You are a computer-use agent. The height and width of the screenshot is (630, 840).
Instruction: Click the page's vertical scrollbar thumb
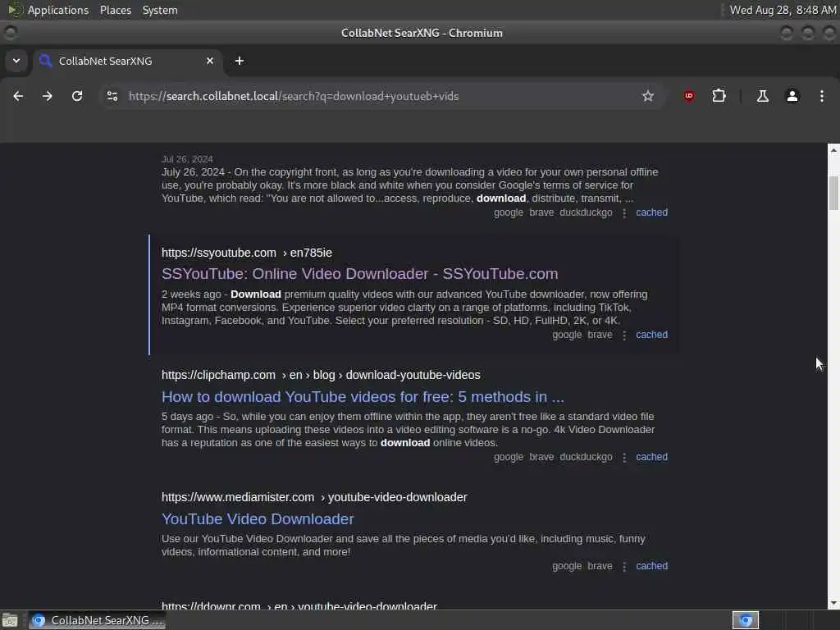coord(833,193)
